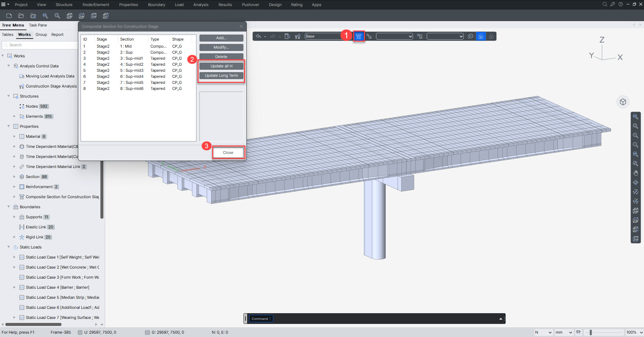Screen dimensions: 644x337
Task: Toggle the blue unlock padlock icon
Action: pyautogui.click(x=481, y=36)
